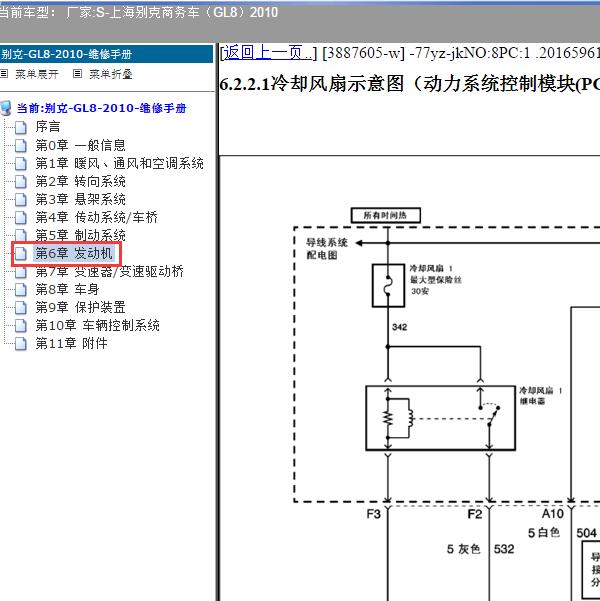
Task: Open 第1章 暖风、通风和空调系统 chapter
Action: [119, 163]
